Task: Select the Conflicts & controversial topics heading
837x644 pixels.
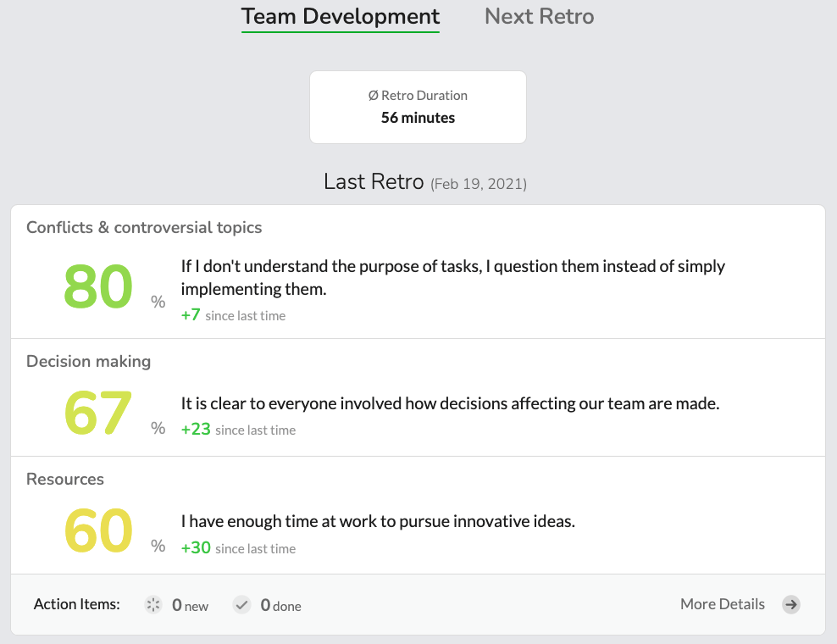Action: tap(144, 227)
